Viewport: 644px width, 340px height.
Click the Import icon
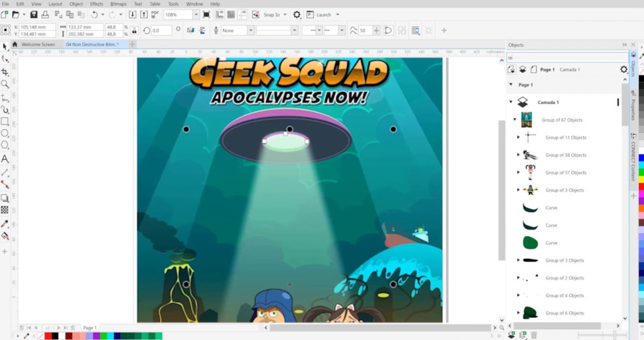click(132, 14)
